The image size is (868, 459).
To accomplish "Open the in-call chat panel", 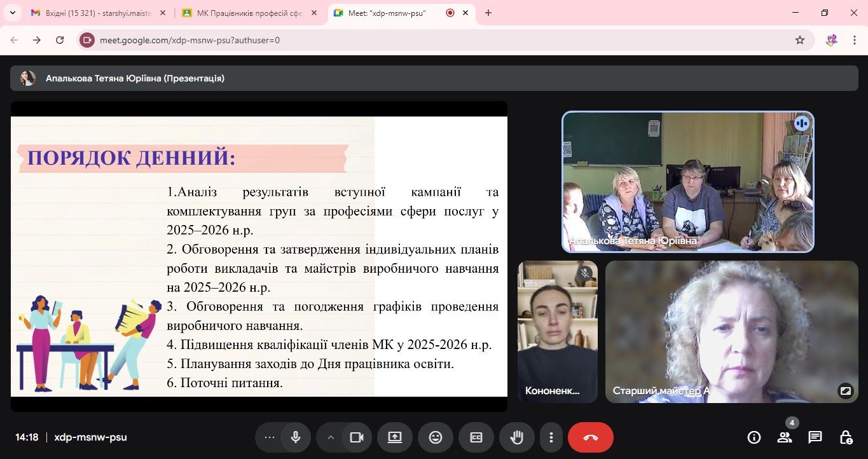I will coord(815,437).
